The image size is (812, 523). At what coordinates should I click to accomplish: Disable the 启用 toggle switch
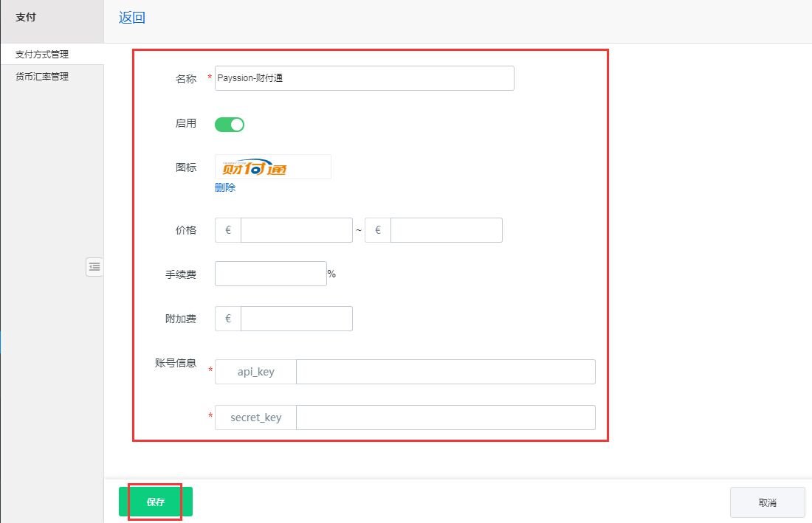[x=229, y=124]
